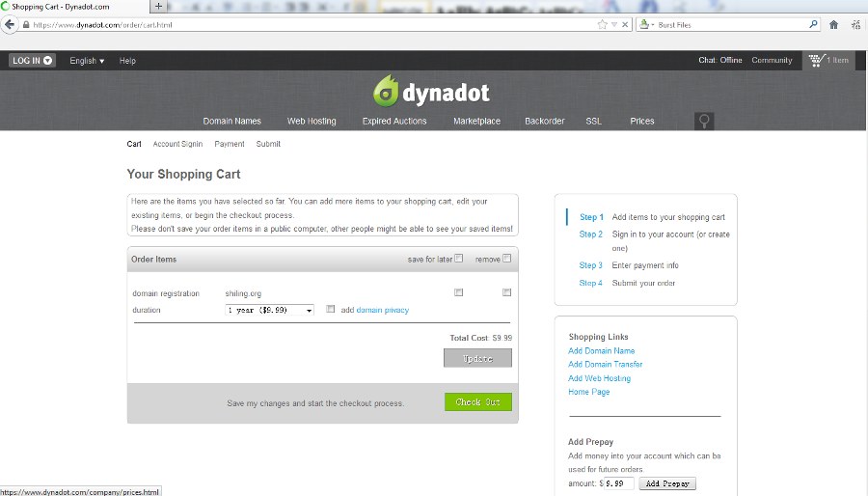Screen dimensions: 868x496
Task: Open new tab with plus button
Action: coord(158,6)
